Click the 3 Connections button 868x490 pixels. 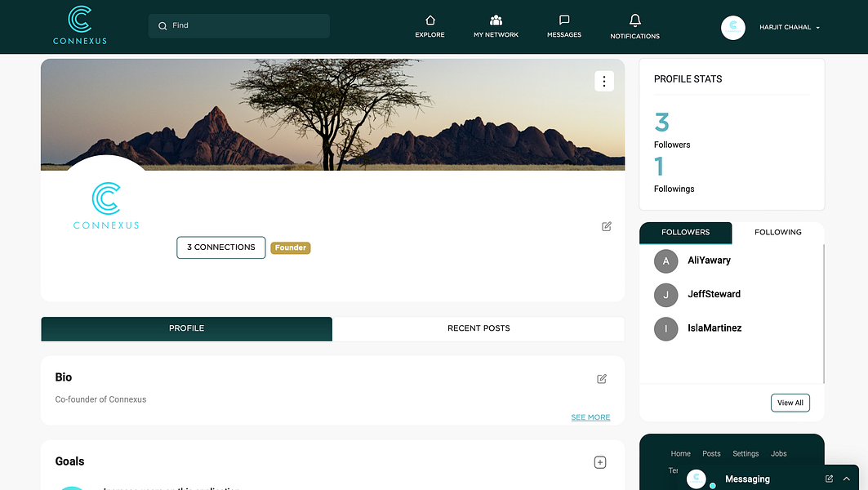click(220, 247)
